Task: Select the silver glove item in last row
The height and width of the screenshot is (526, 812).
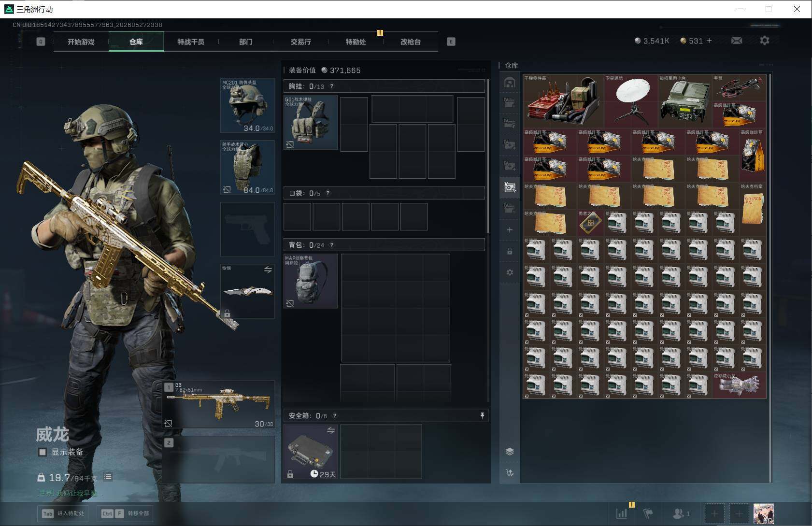Action: pos(739,385)
